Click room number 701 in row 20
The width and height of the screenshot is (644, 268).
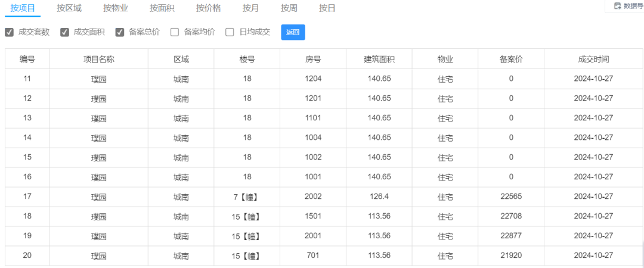coord(313,255)
